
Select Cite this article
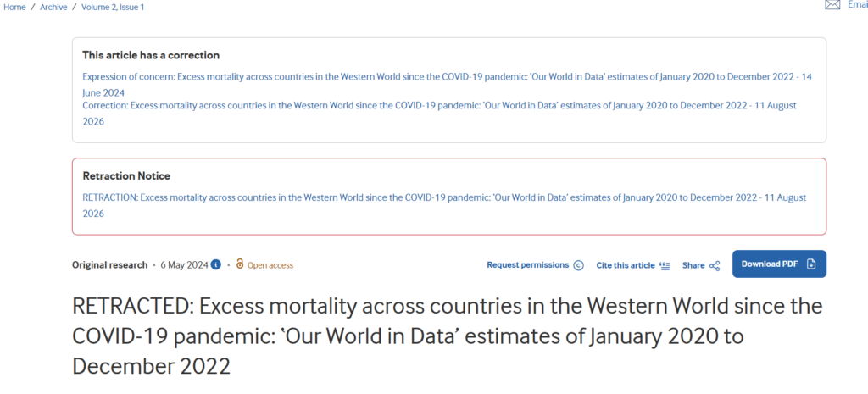pyautogui.click(x=625, y=265)
